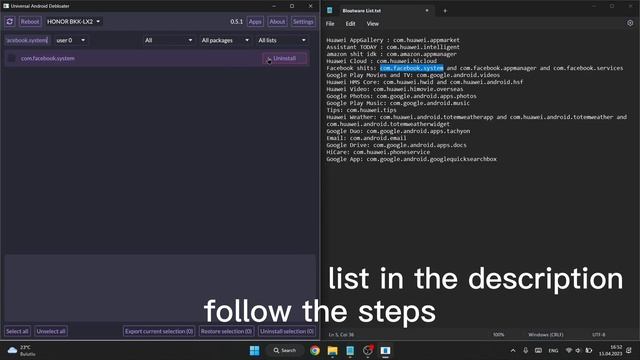Click the package search input field
640x360 pixels.
pos(27,40)
